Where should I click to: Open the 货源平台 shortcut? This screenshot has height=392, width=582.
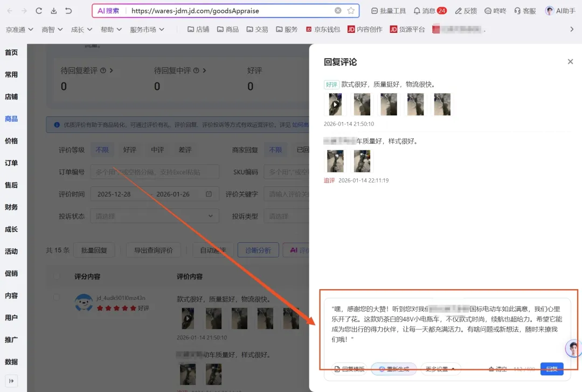pos(407,29)
